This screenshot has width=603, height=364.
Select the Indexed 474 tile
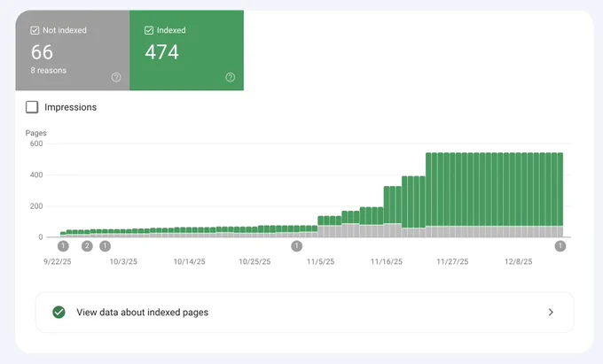(186, 50)
